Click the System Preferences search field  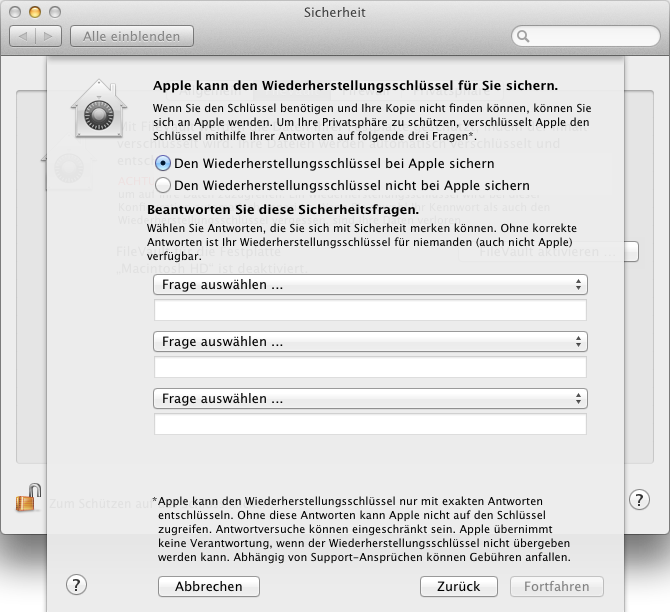586,36
